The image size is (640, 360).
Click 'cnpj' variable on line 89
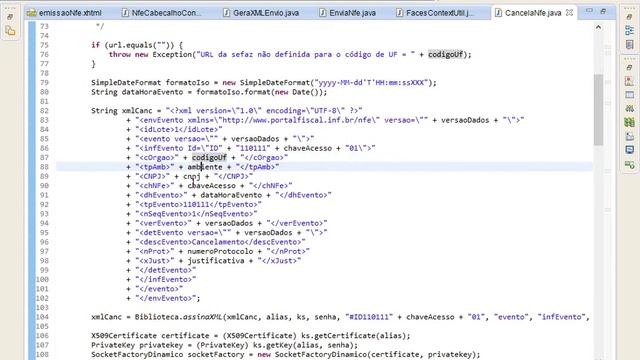[192, 176]
